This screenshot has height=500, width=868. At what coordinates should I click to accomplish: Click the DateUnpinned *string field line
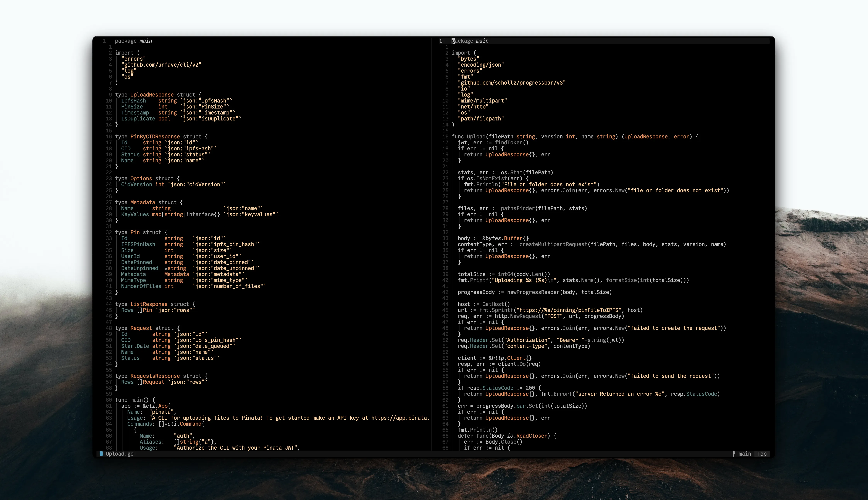tap(190, 268)
